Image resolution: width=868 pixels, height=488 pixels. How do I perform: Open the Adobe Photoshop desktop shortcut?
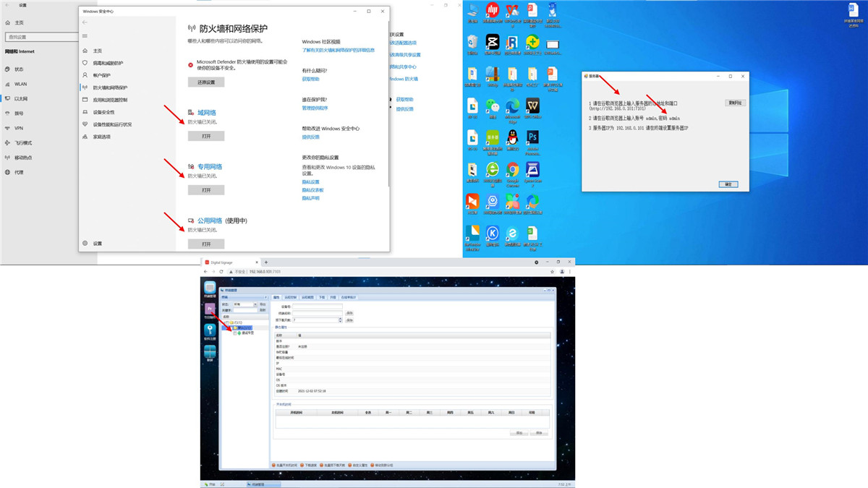tap(532, 137)
